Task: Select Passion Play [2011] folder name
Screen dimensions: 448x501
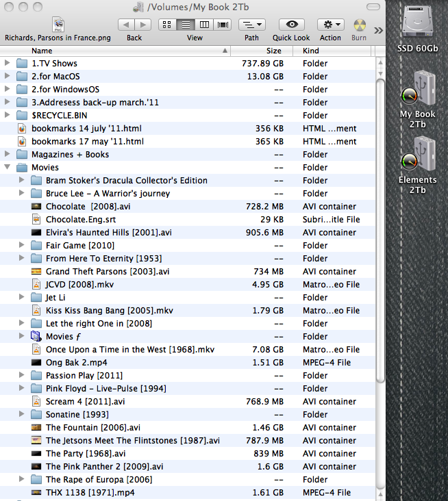Action: coord(84,376)
